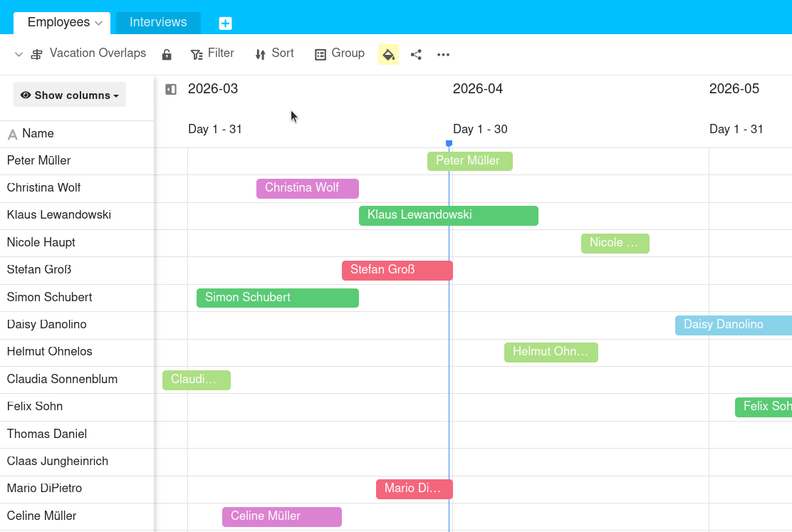
Task: Click the add new table plus icon
Action: click(x=225, y=24)
